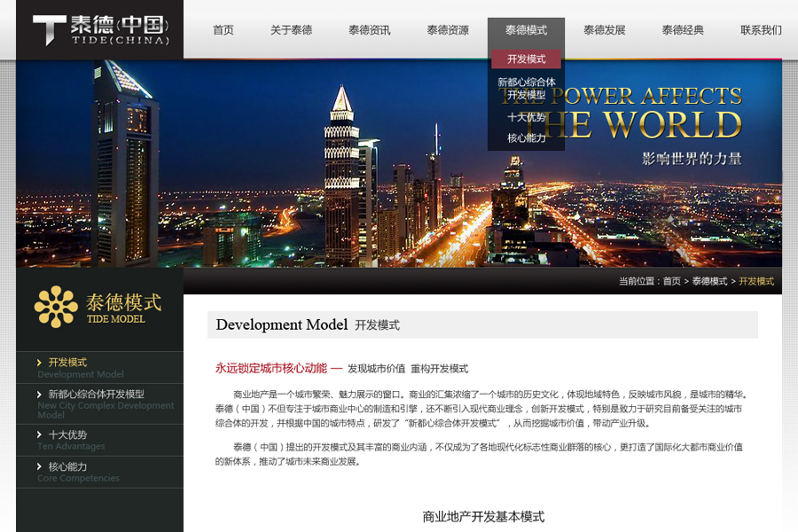Viewport: 798px width, 532px height.
Task: Open 泰德经典 in the top navigation
Action: [x=683, y=30]
